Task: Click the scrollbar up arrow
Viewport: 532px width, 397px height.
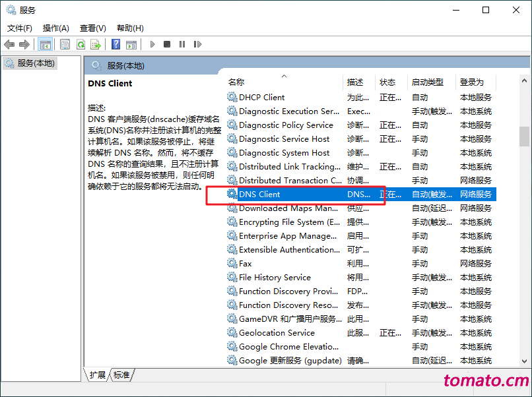Action: click(x=524, y=80)
